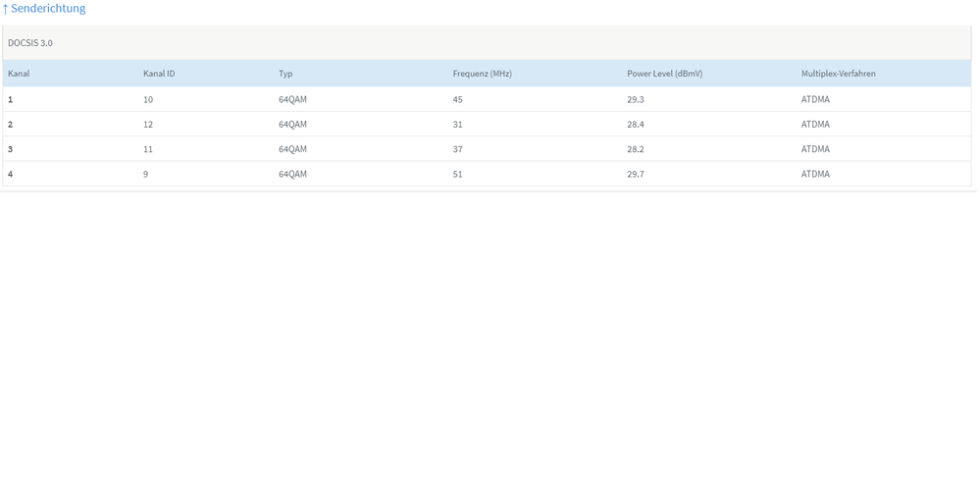
Task: Click power level value 28.4
Action: [635, 125]
